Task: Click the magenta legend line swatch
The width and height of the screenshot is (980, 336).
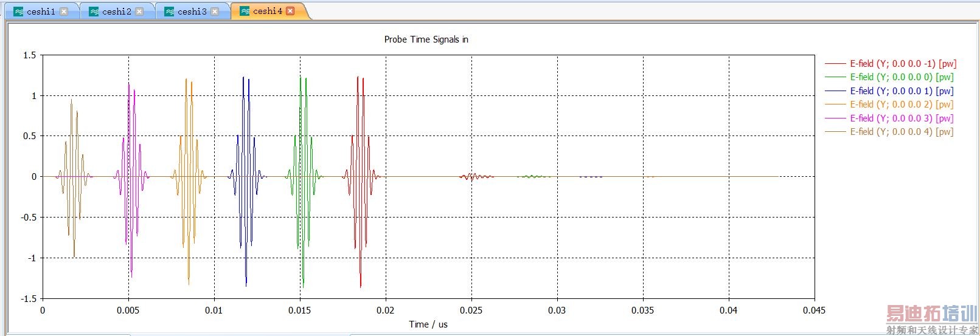Action: click(835, 118)
